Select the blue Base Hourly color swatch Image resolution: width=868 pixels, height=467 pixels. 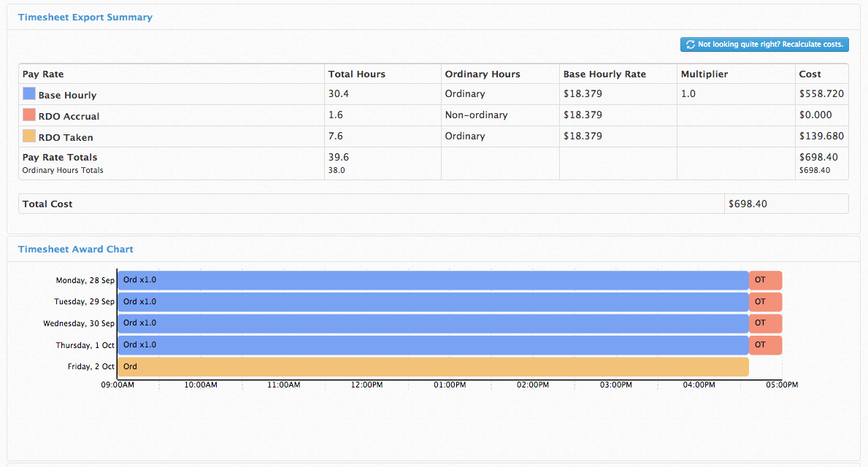[x=28, y=93]
